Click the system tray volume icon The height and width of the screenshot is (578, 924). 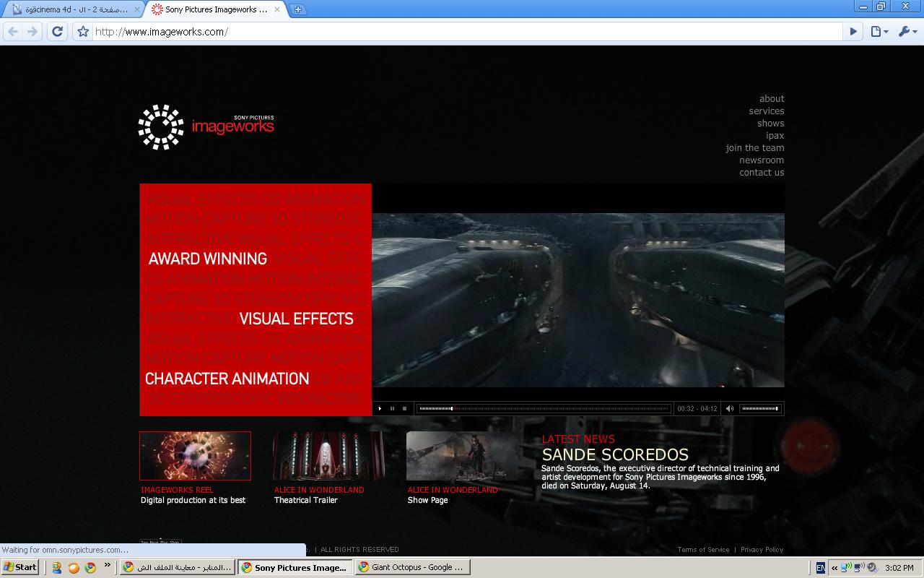[x=871, y=568]
